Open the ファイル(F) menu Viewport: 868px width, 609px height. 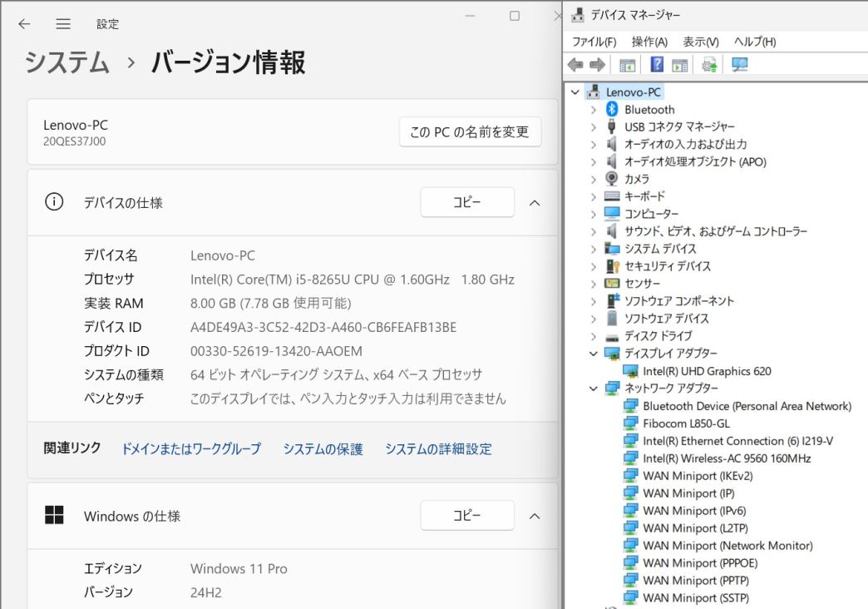click(x=594, y=42)
